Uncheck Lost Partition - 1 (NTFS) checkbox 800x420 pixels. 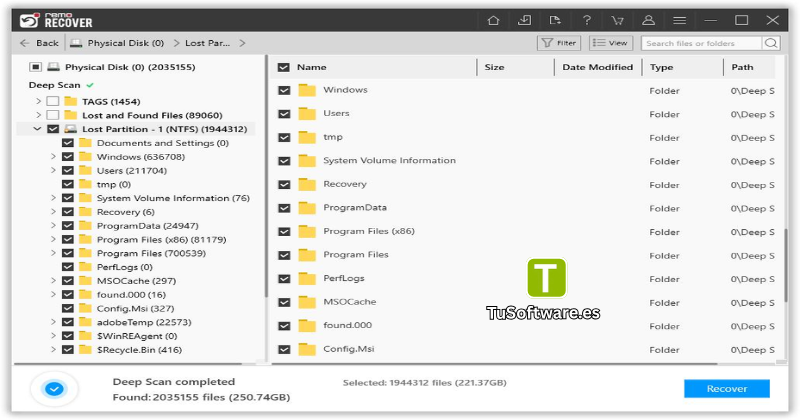[x=53, y=129]
